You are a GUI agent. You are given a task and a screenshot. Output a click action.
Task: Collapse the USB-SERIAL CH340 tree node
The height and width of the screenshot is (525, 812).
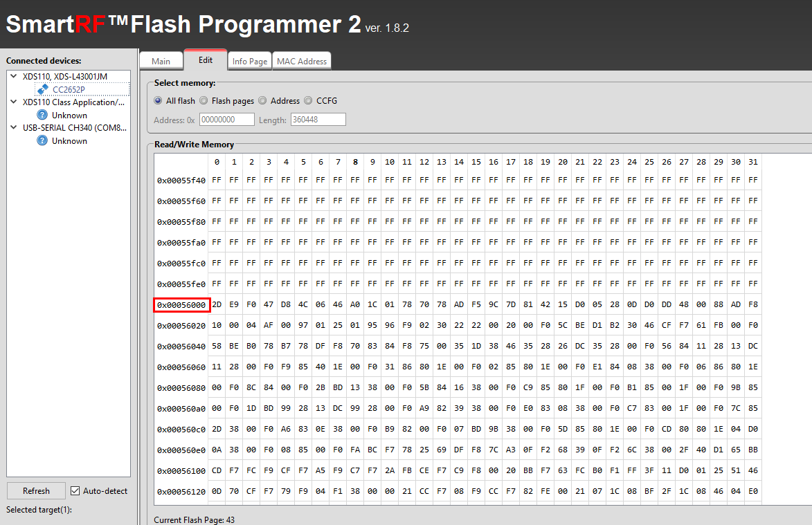point(14,127)
